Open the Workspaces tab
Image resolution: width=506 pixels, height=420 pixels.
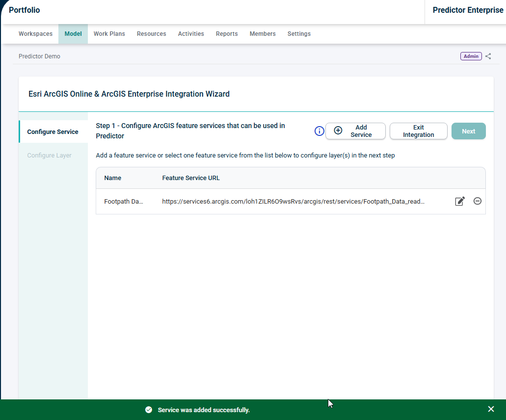tap(35, 34)
